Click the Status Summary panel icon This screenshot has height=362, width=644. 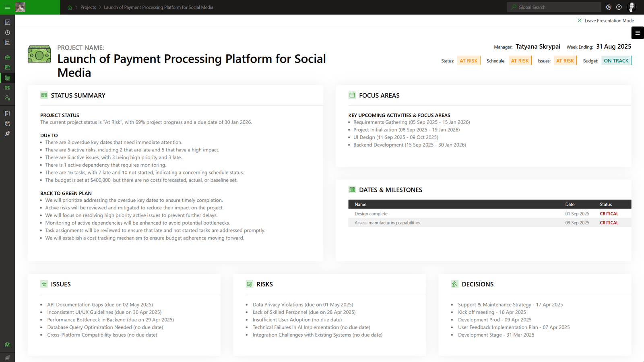44,95
